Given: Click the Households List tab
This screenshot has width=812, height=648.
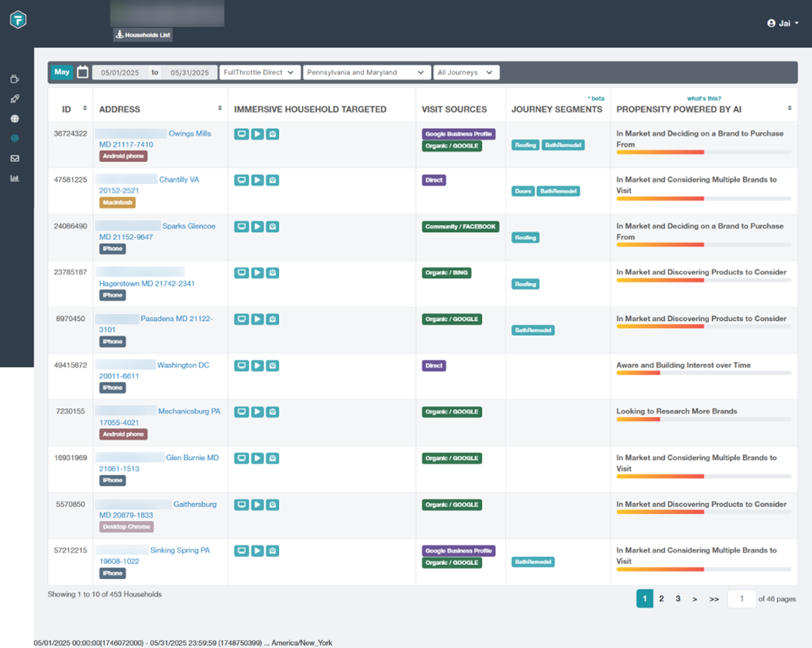Looking at the screenshot, I should tap(142, 35).
